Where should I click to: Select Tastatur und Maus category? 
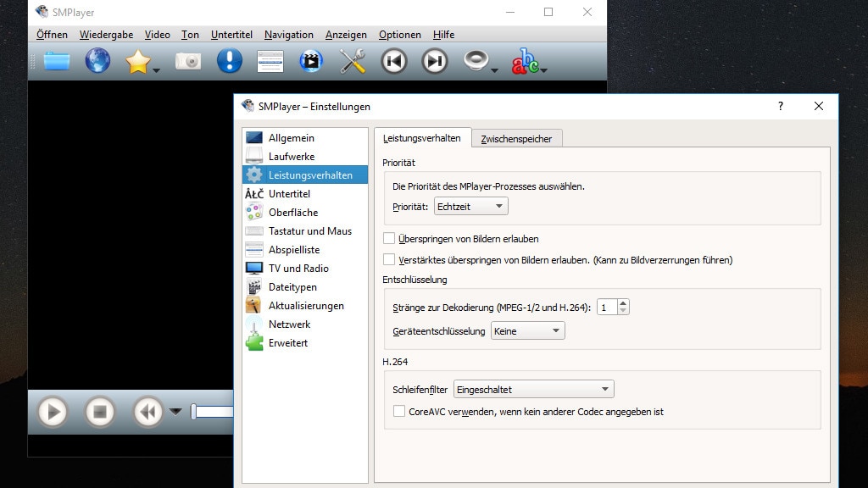[x=305, y=231]
